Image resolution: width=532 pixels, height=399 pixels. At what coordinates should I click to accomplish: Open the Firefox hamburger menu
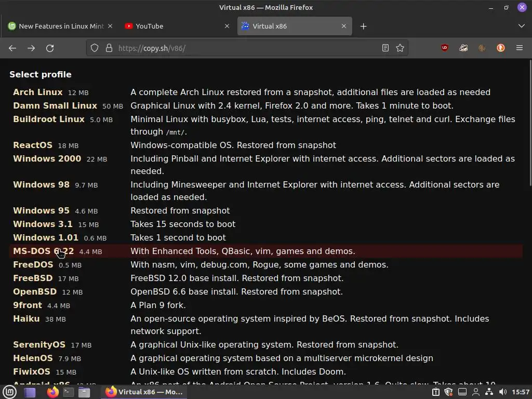520,48
